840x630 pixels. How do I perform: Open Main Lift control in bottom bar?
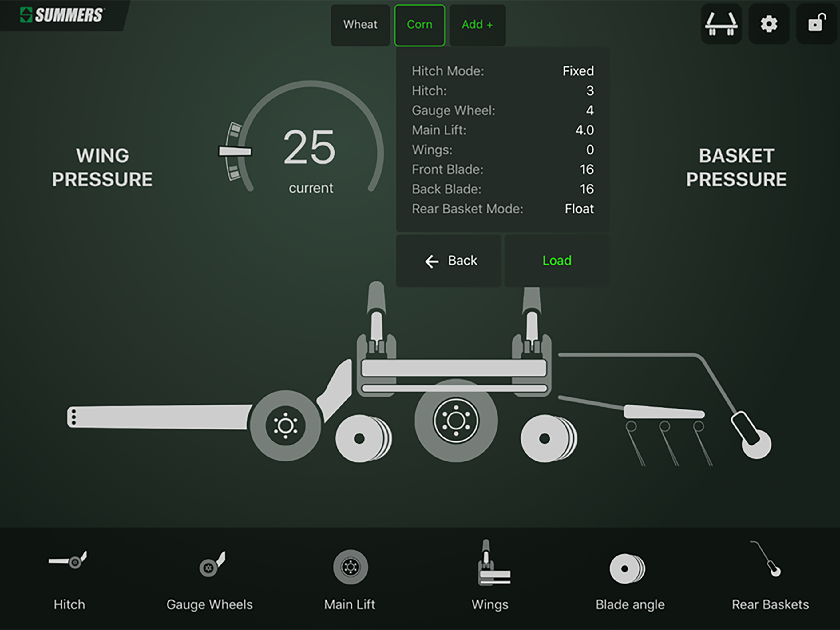click(x=350, y=580)
